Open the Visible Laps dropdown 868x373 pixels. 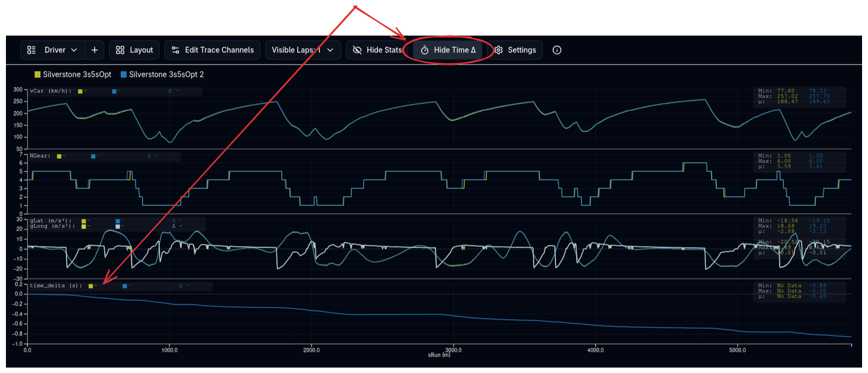point(303,50)
